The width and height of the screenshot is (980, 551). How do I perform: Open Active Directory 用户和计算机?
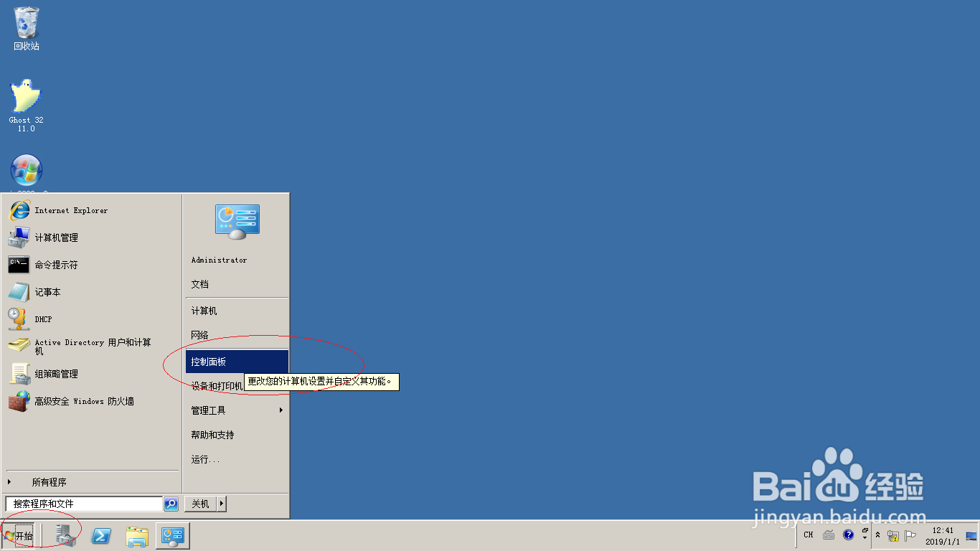[x=93, y=347]
